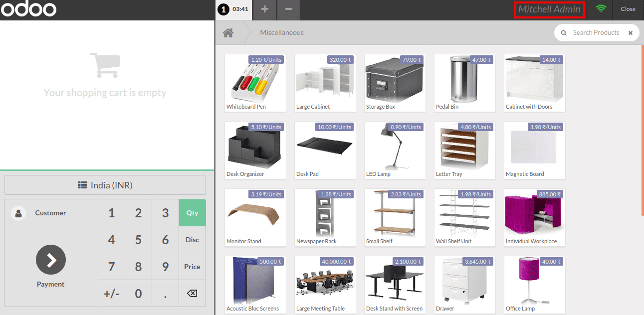Tap numpad key 8
The width and height of the screenshot is (644, 315).
click(138, 267)
